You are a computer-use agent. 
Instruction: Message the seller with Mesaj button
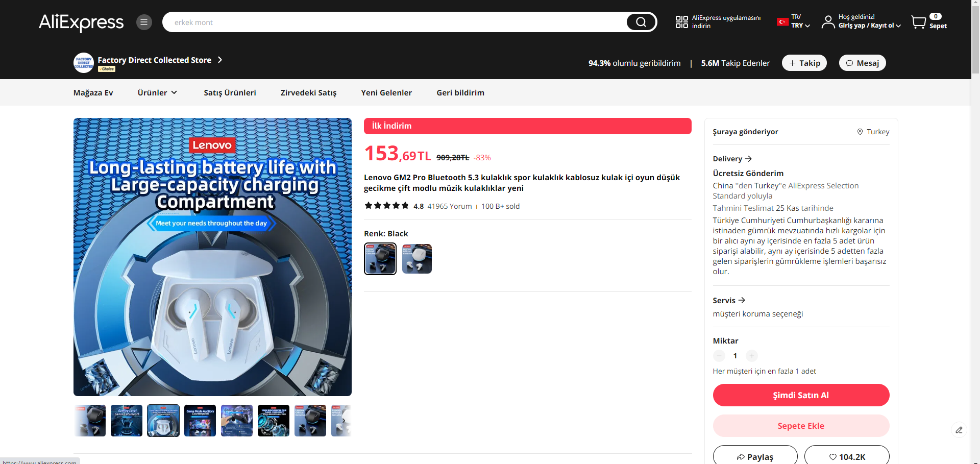click(863, 63)
